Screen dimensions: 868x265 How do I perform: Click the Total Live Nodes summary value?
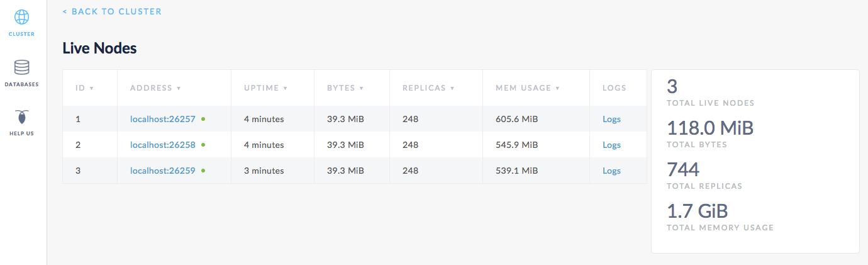tap(672, 87)
